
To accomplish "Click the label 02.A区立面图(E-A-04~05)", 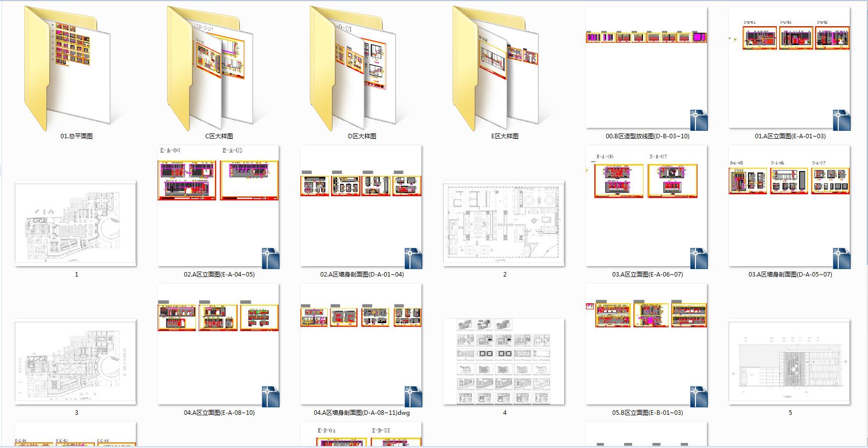I will 219,274.
